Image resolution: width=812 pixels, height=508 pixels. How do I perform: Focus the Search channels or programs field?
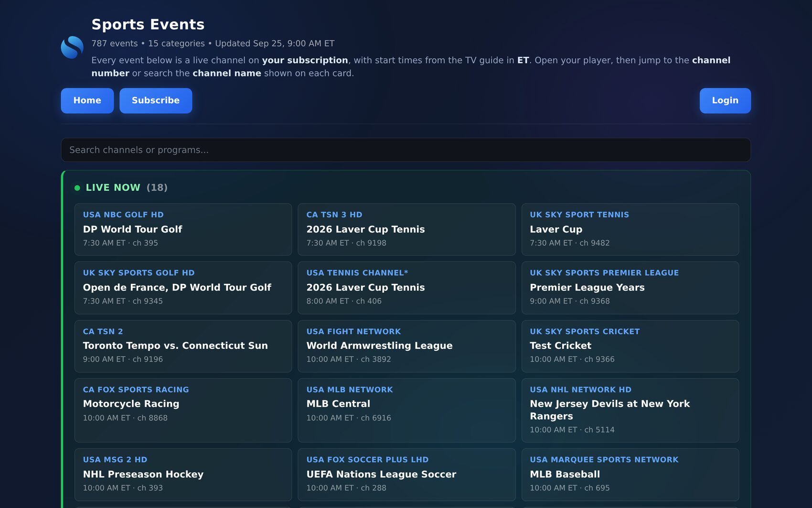point(406,150)
